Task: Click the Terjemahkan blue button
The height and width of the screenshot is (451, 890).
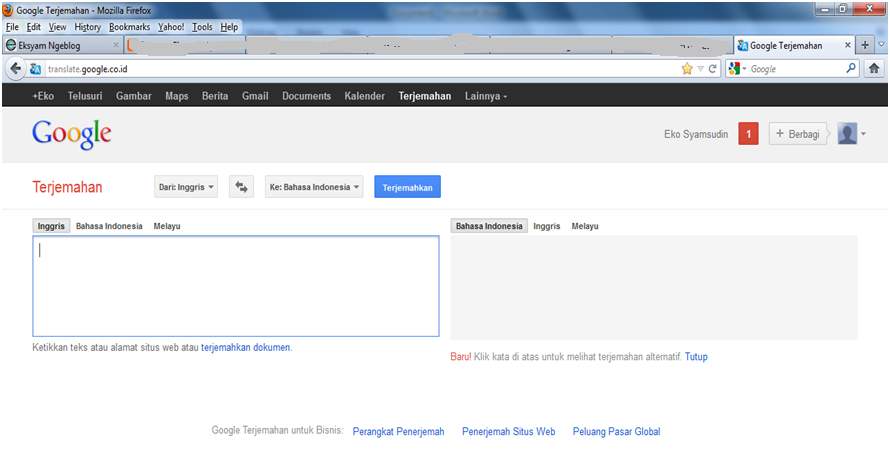Action: point(408,187)
